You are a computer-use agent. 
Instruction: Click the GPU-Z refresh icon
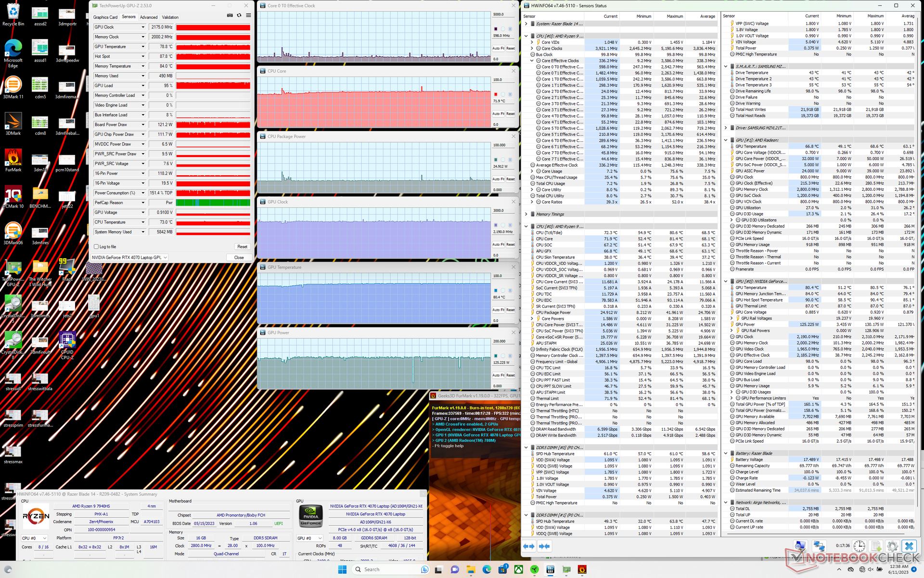(239, 15)
